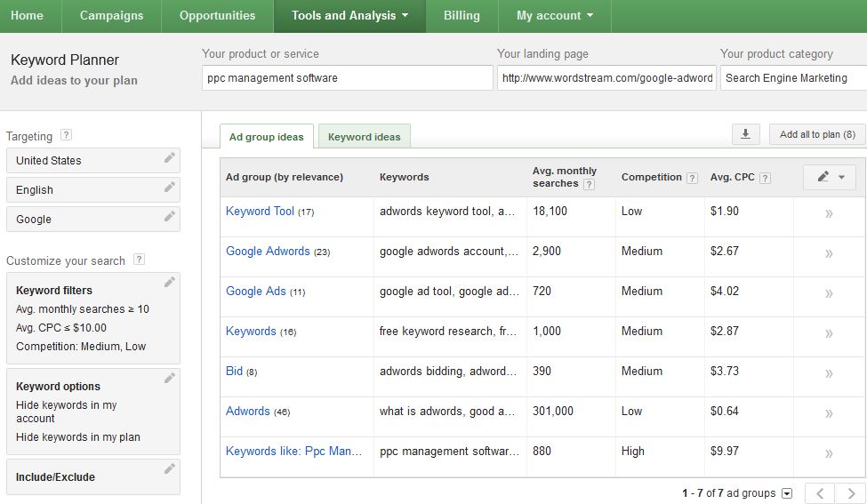
Task: Add Google Ads group to plan
Action: click(x=829, y=293)
